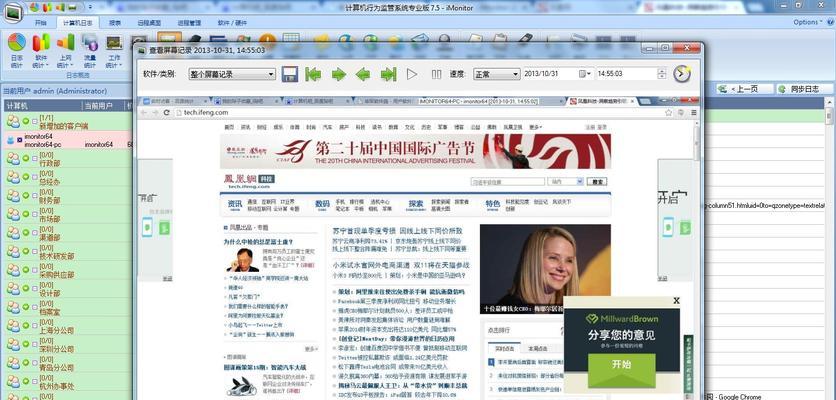Open 工作统计 monitor icon
The width and height of the screenshot is (836, 400).
coord(114,43)
